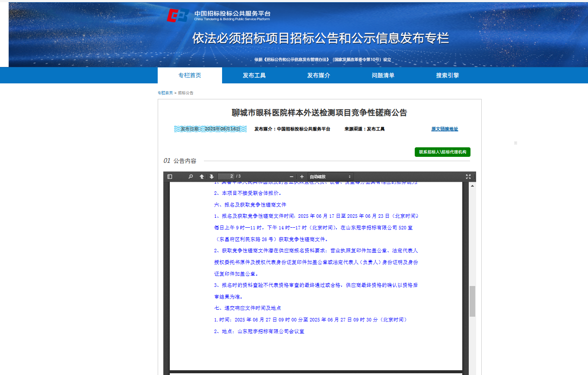
Task: Click the zoom dropdown stepper arrows
Action: coord(350,176)
